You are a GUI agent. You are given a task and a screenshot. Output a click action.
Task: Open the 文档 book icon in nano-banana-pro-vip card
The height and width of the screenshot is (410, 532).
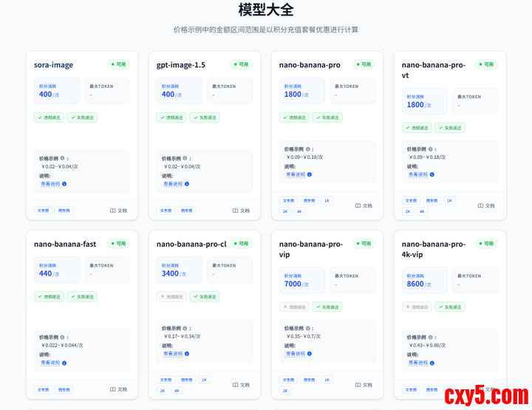358,385
